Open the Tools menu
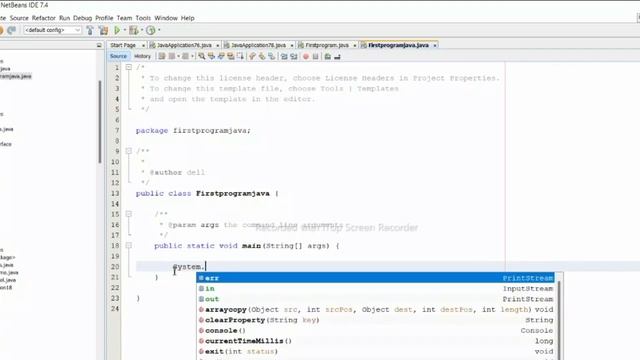The image size is (640, 360). click(x=143, y=18)
